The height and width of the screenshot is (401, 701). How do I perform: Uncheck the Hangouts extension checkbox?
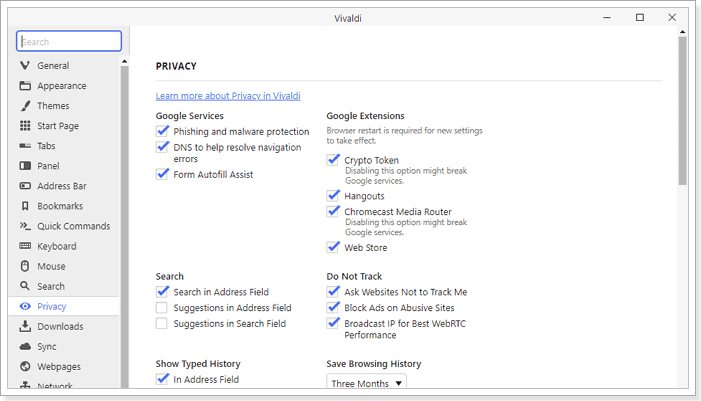point(333,196)
